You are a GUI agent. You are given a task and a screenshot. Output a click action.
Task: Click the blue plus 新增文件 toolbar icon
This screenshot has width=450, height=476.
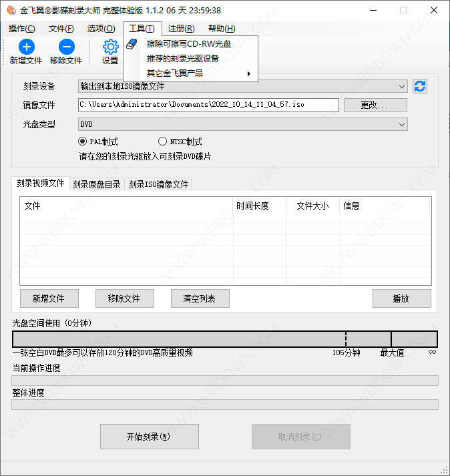27,47
